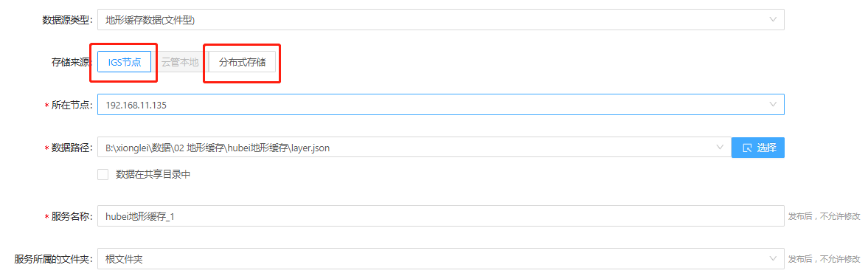Open the 地形缓存数据(文件型) data source type dropdown

(x=441, y=20)
